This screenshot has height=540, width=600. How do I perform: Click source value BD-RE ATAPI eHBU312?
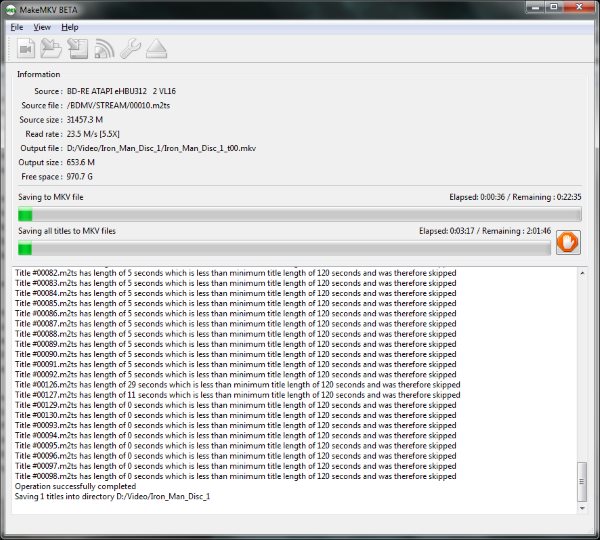tap(121, 91)
